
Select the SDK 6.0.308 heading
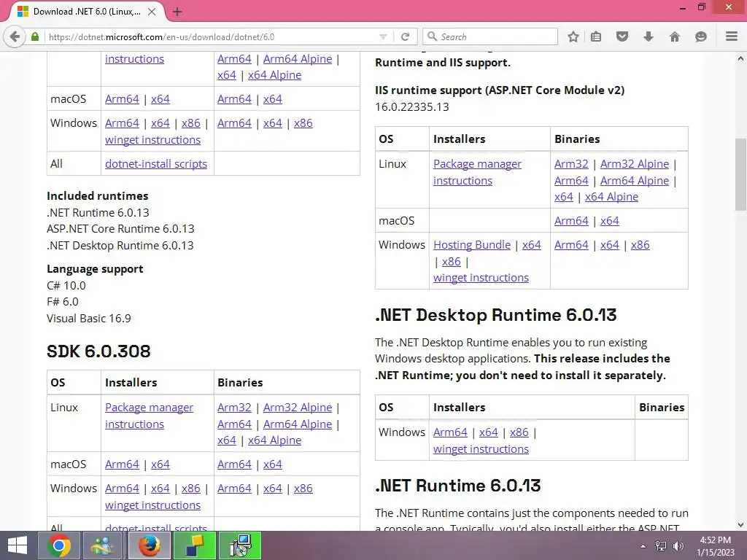tap(98, 351)
